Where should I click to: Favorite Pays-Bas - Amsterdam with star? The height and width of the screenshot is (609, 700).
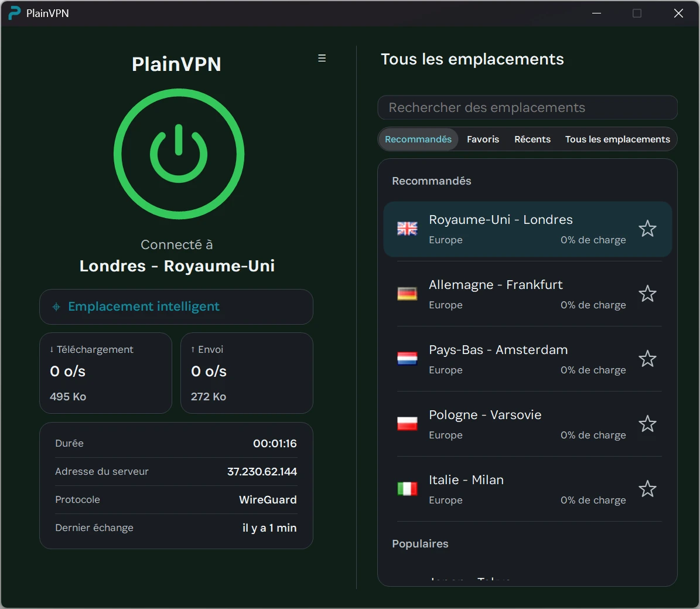tap(647, 359)
